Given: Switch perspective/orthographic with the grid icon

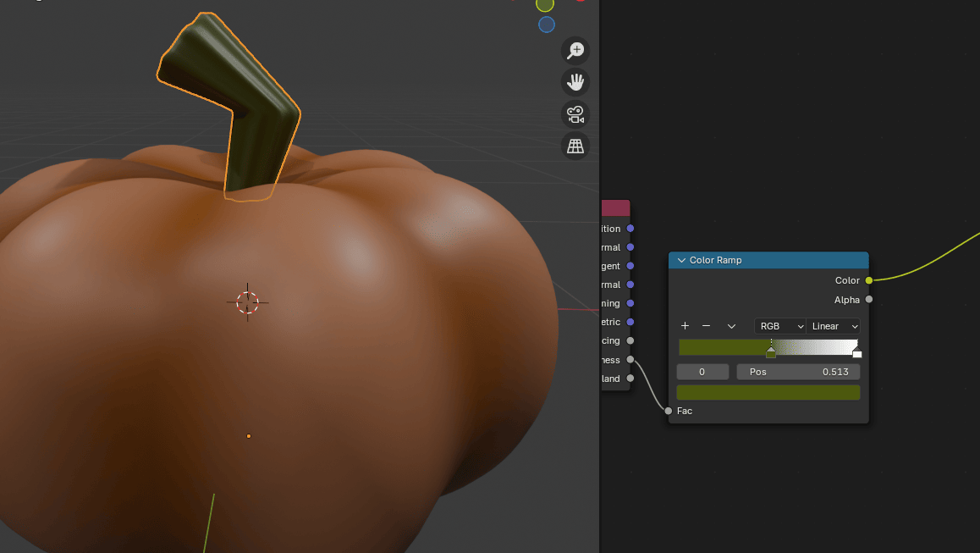Looking at the screenshot, I should 575,147.
